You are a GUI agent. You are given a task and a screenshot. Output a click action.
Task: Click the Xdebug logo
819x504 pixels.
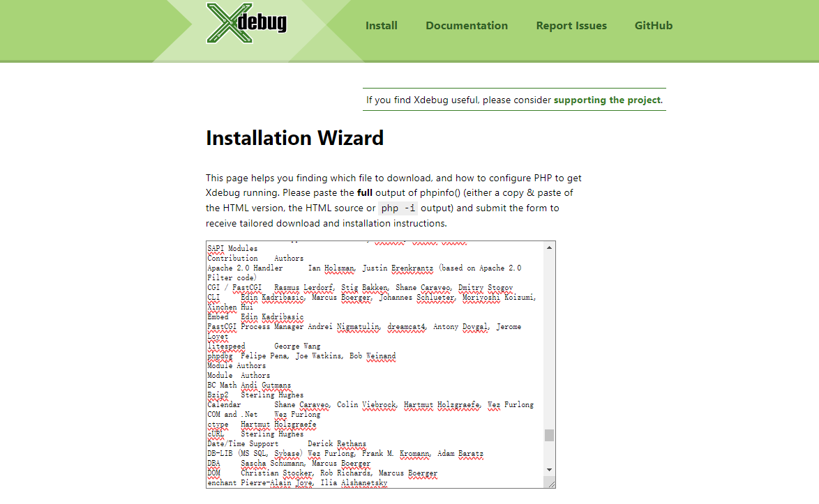tap(246, 23)
